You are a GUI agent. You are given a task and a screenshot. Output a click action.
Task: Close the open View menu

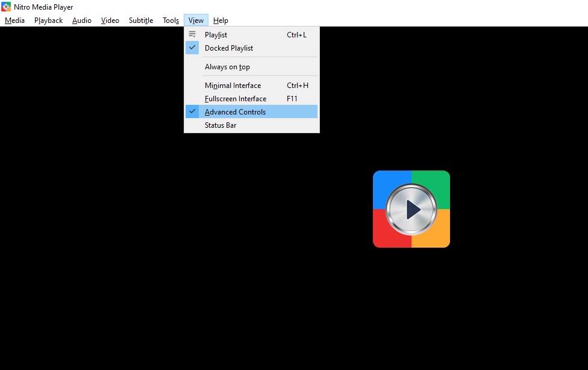(196, 20)
